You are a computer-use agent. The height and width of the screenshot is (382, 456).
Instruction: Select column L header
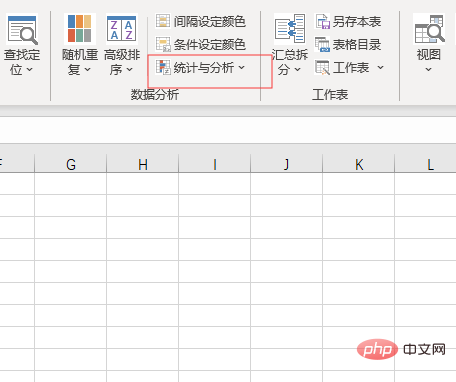pyautogui.click(x=425, y=164)
